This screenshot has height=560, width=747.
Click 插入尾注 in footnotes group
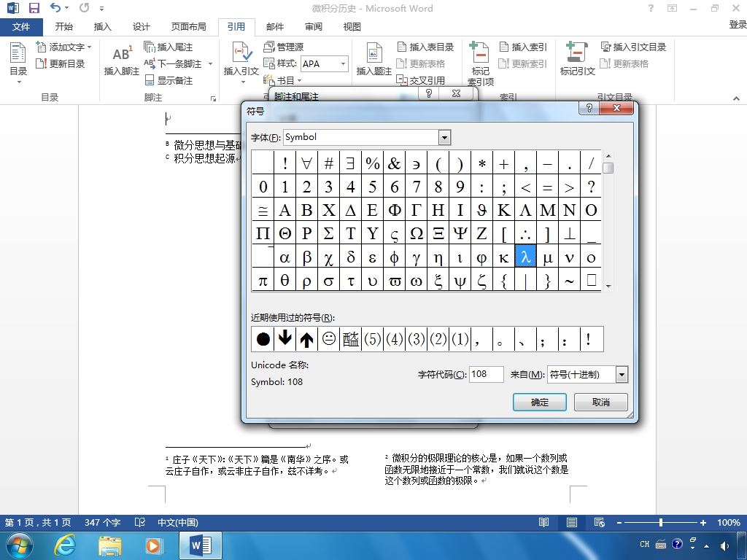169,47
